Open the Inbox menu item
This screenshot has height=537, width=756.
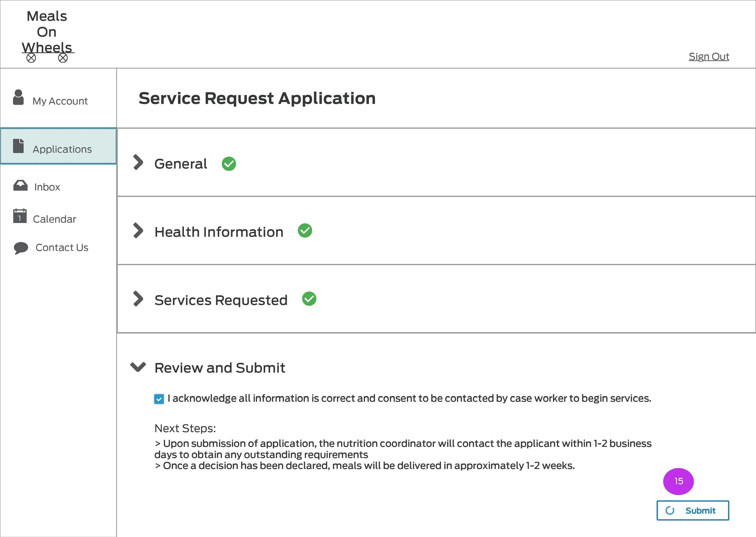pyautogui.click(x=47, y=187)
